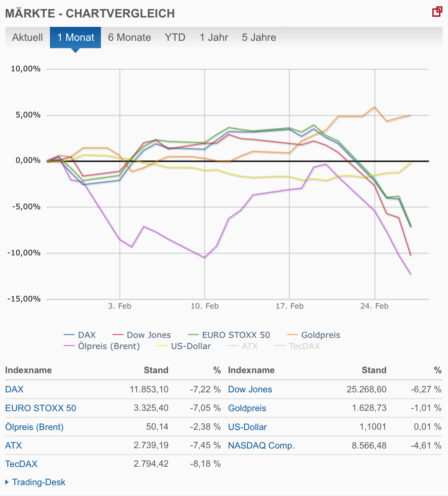Screen dimensions: 448x496
Task: Hide the Dow Jones legend series
Action: [x=149, y=335]
